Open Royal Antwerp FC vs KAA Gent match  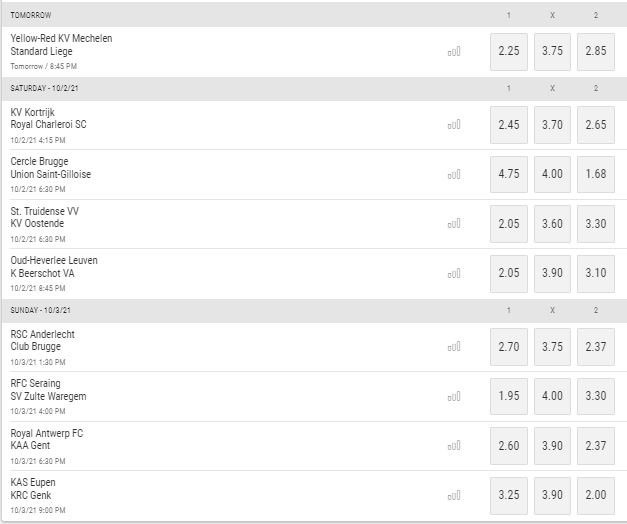click(47, 439)
